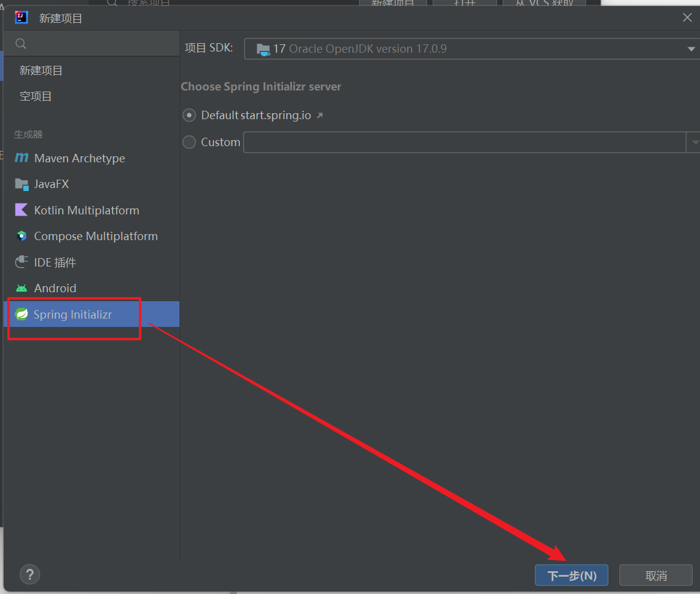Viewport: 700px width, 594px height.
Task: Click the Android robot icon
Action: click(22, 288)
